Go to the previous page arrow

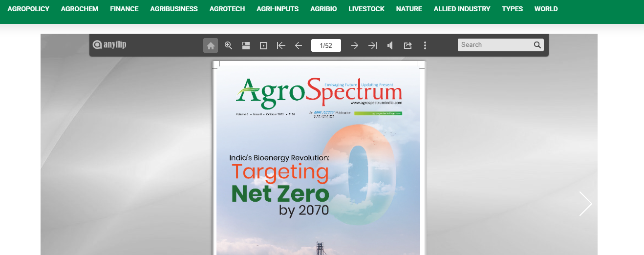tap(299, 45)
